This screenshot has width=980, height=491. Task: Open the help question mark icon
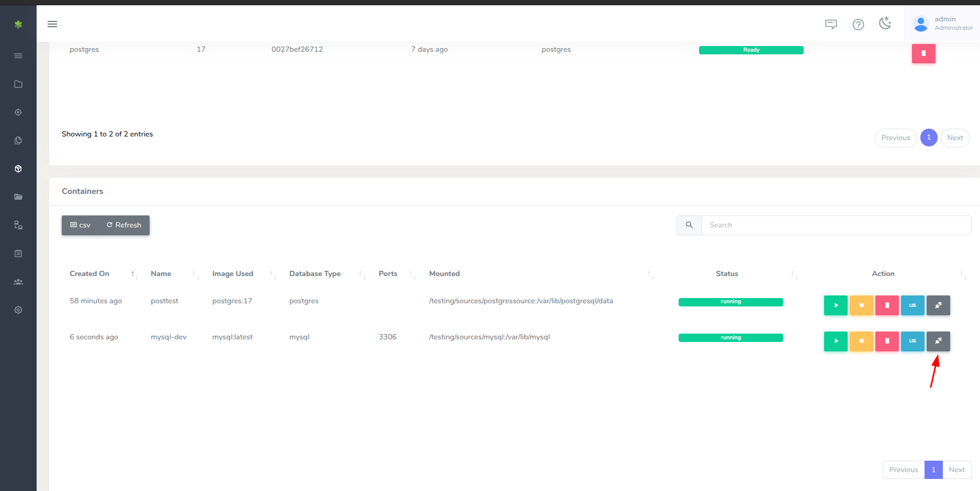pyautogui.click(x=858, y=24)
